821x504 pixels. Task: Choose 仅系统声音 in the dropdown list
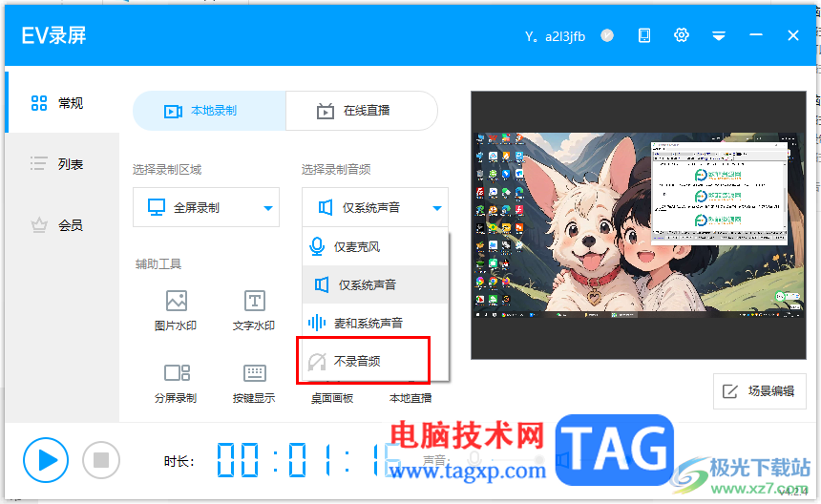point(375,284)
